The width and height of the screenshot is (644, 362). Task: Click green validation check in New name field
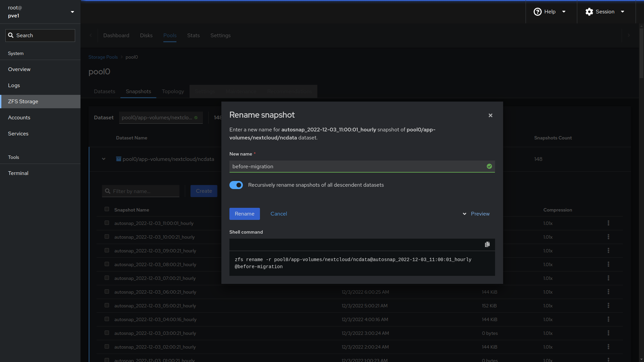(489, 166)
